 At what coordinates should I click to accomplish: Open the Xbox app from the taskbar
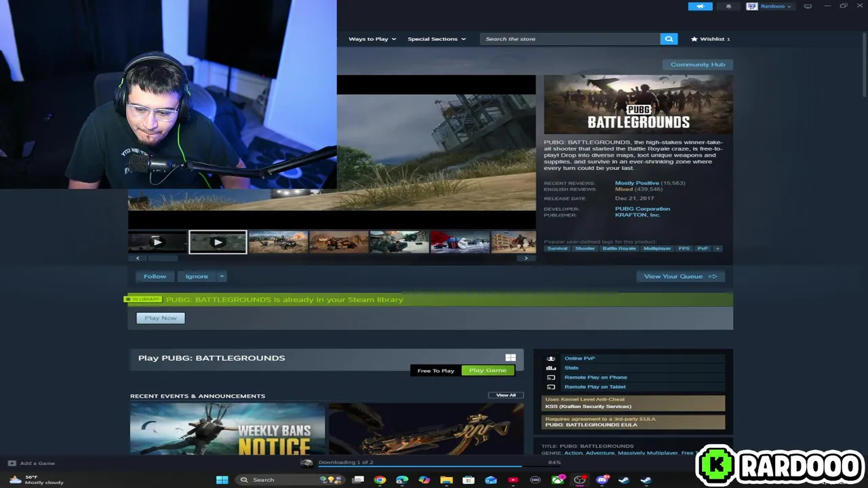tap(557, 480)
